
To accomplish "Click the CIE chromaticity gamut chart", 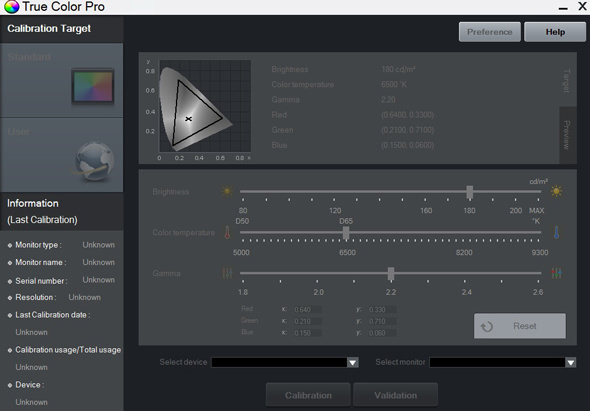I will (205, 106).
